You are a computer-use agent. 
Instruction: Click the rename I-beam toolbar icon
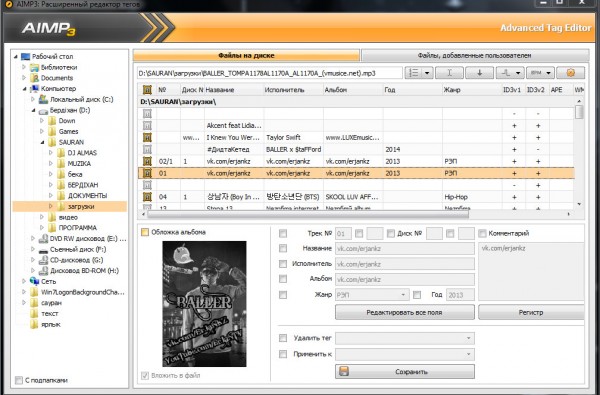click(x=449, y=73)
